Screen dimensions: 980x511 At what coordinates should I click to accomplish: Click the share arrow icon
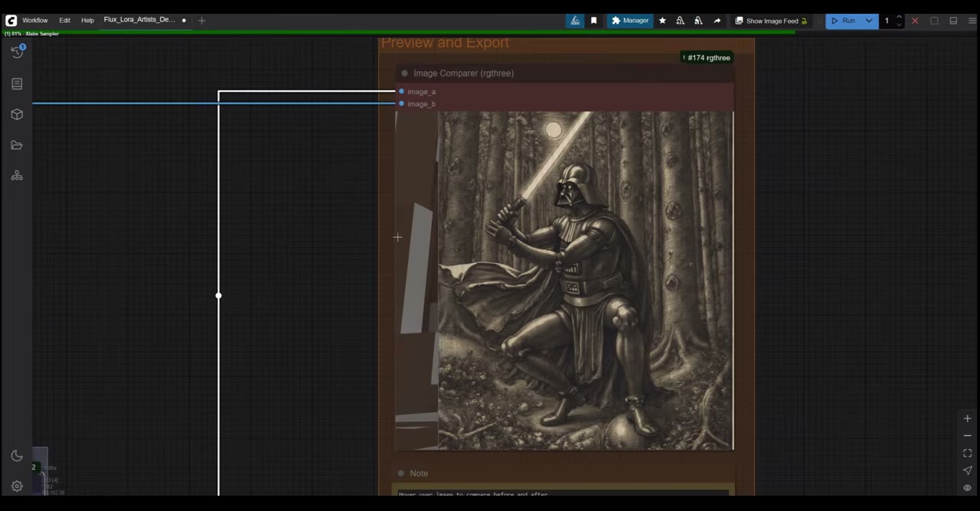point(717,21)
